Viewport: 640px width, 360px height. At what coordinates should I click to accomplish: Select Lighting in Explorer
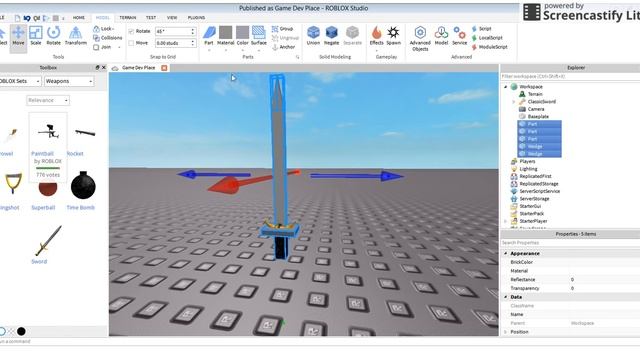528,169
